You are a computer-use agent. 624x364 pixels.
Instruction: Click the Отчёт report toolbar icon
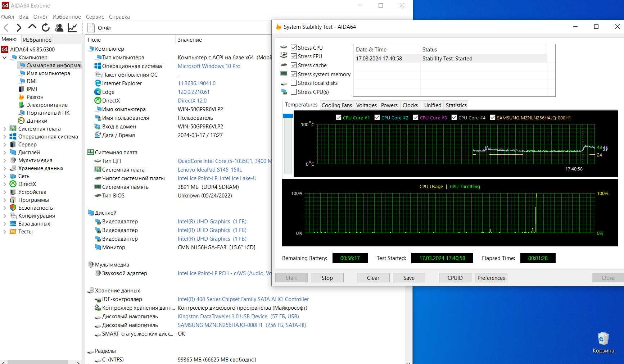tap(91, 28)
